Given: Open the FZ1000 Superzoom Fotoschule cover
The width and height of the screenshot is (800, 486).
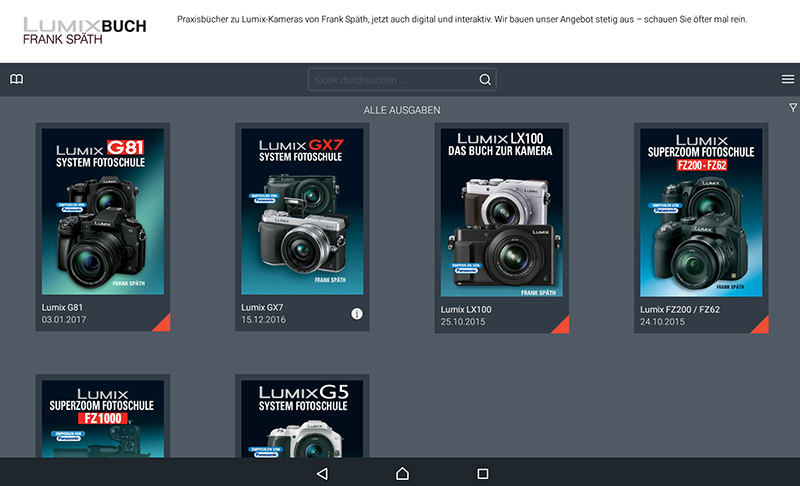Looking at the screenshot, I should click(x=103, y=419).
